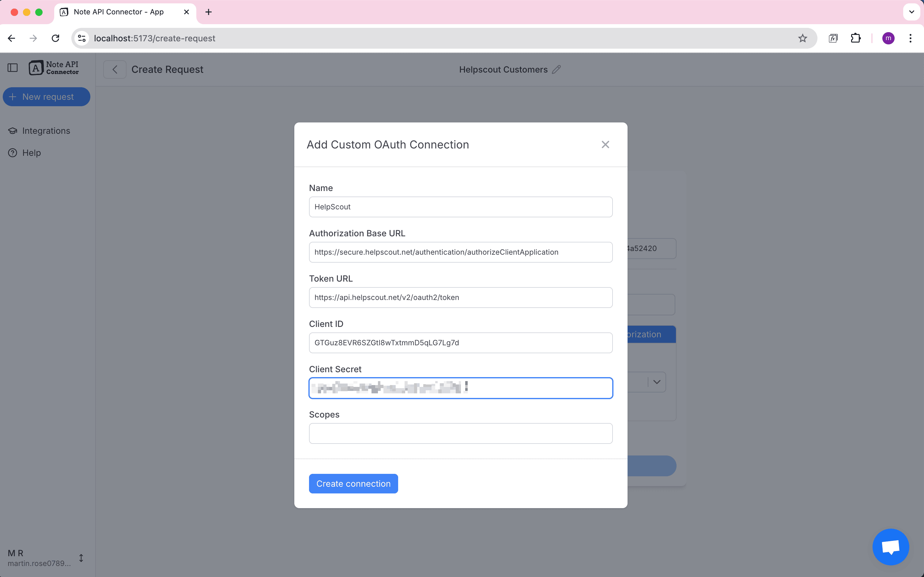
Task: Expand the M R account switcher
Action: pyautogui.click(x=81, y=558)
